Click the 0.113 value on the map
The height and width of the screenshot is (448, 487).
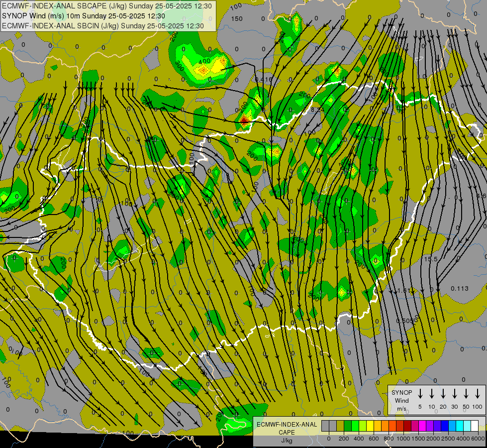click(x=459, y=289)
